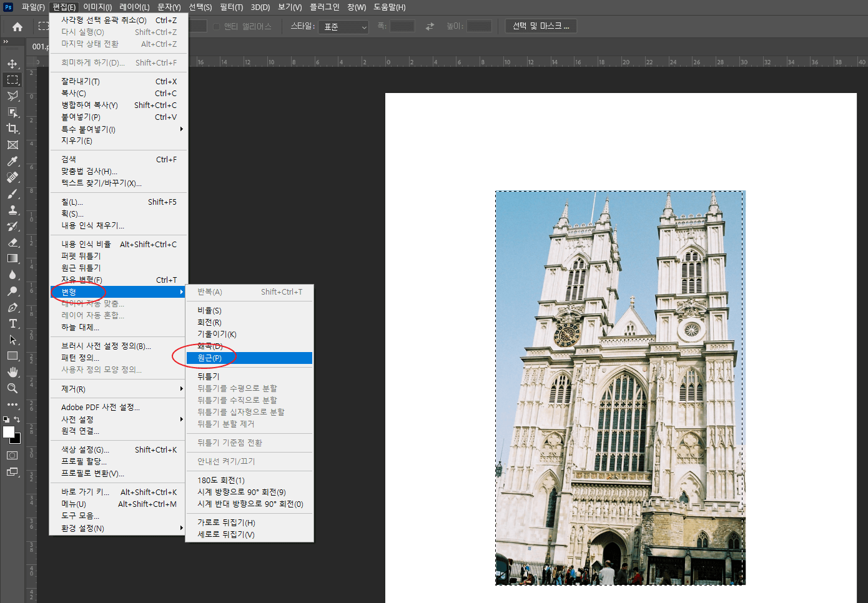Screen dimensions: 868x603
Task: Open the 도움말(H) menu
Action: point(390,7)
